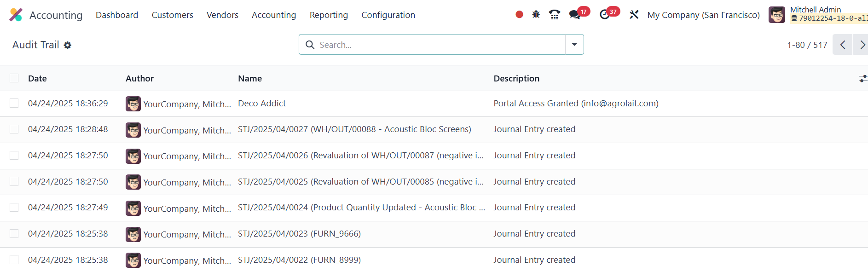Open the Configuration menu
868x272 pixels.
[x=388, y=15]
